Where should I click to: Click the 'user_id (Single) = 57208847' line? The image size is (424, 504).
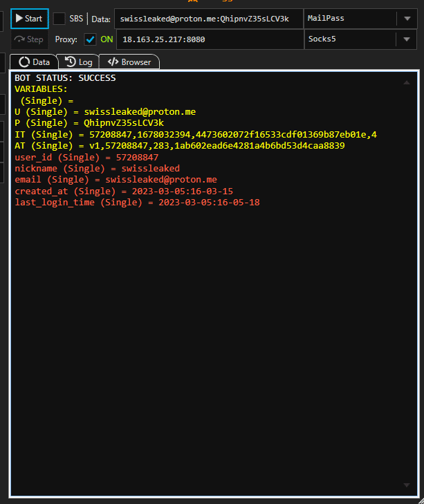click(x=86, y=157)
